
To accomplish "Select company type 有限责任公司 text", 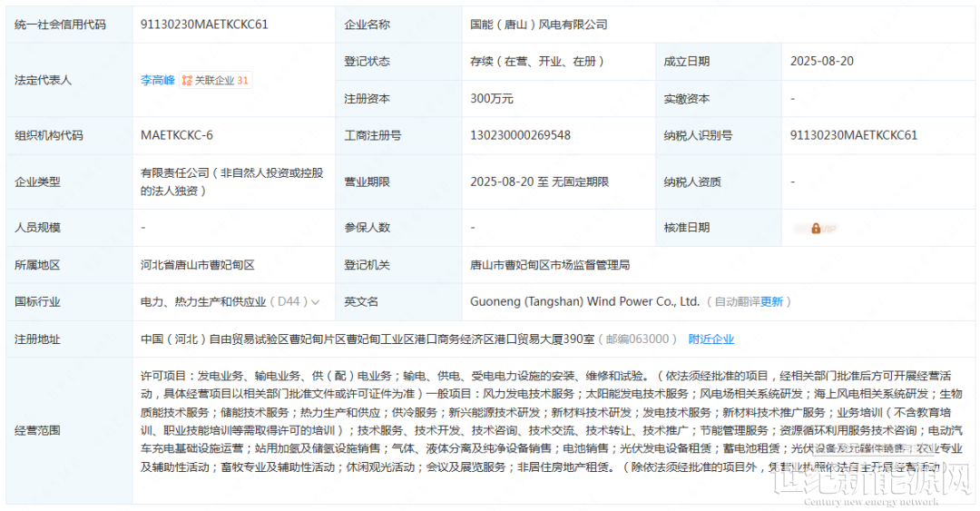I will click(232, 182).
